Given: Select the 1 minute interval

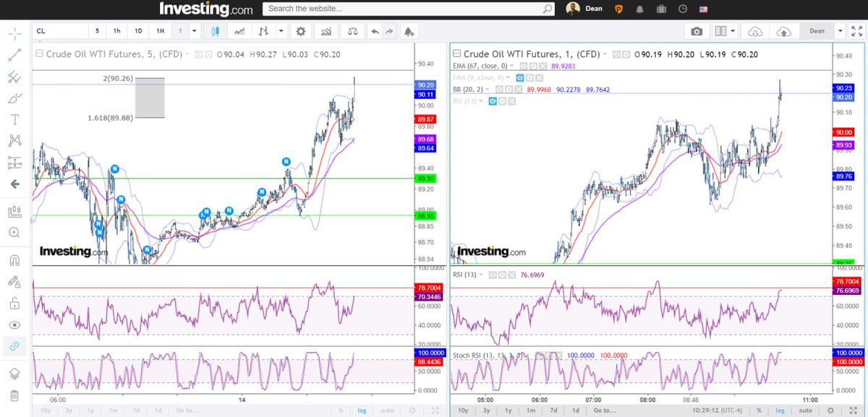Looking at the screenshot, I should coord(180,32).
